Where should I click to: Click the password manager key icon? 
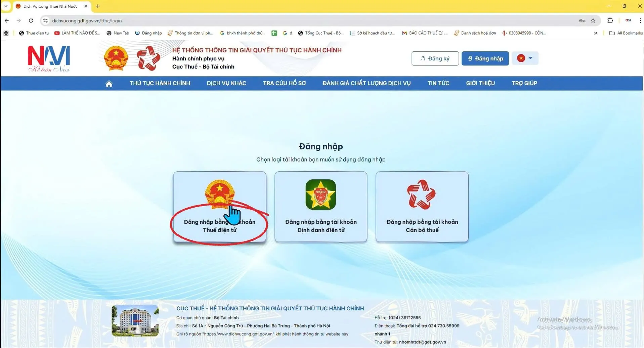(582, 20)
